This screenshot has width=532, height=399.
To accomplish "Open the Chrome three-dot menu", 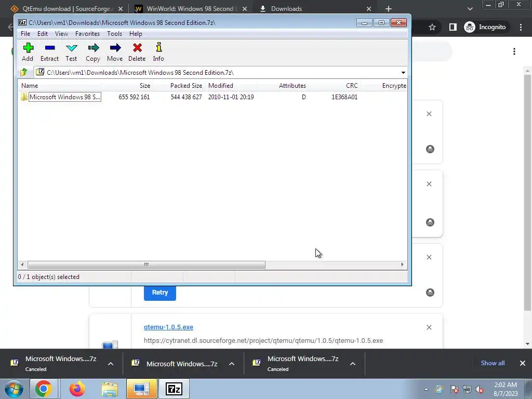I will point(521,27).
